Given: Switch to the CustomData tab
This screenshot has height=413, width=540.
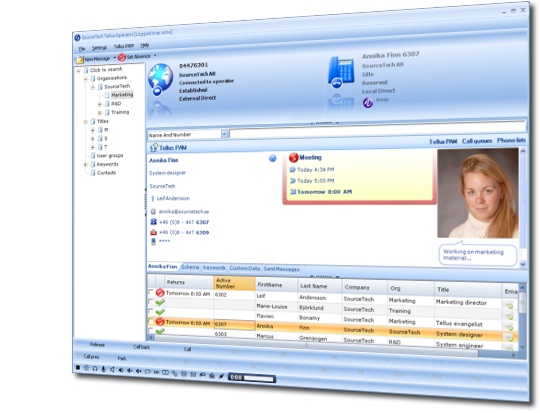Looking at the screenshot, I should [x=245, y=268].
